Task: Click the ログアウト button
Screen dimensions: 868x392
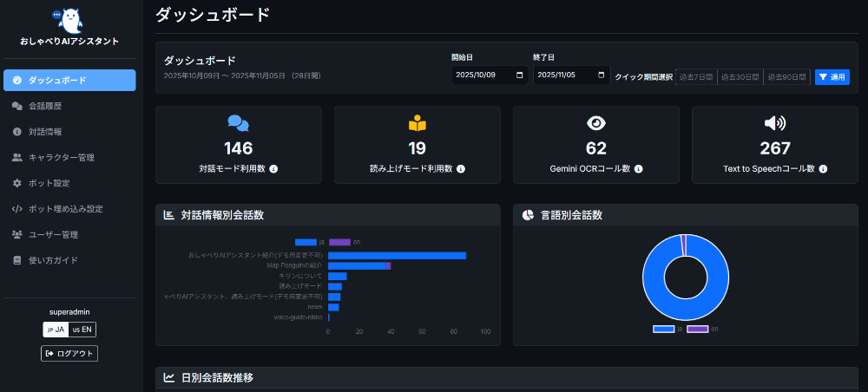Action: [x=69, y=354]
